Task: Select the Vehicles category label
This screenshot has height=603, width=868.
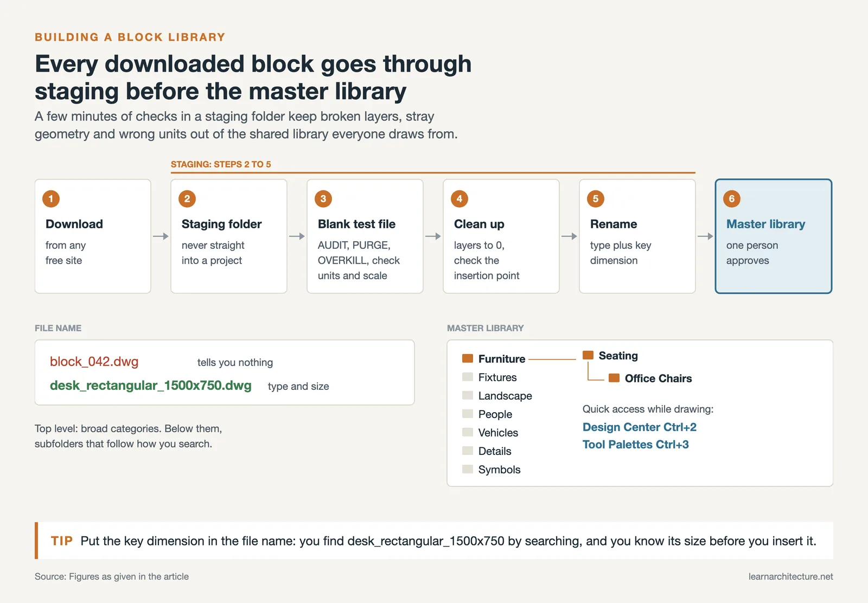Action: (498, 433)
